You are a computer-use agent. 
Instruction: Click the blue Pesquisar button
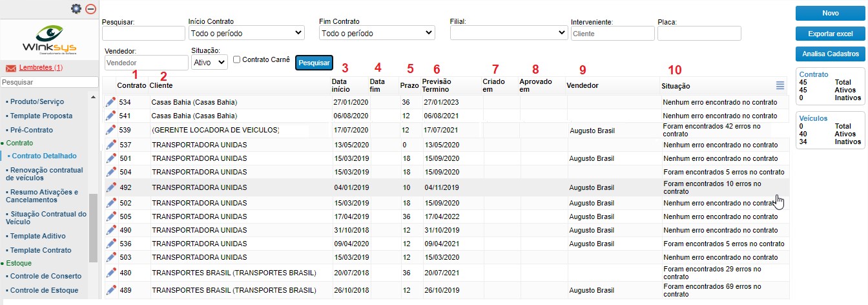pyautogui.click(x=314, y=63)
